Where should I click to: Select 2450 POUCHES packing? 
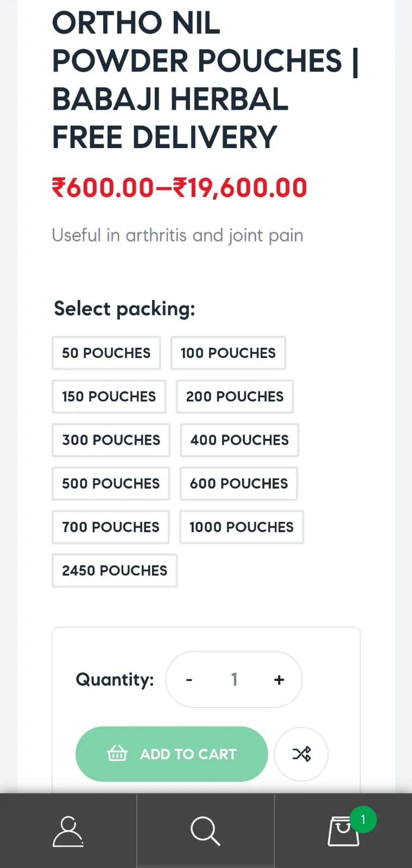click(115, 570)
